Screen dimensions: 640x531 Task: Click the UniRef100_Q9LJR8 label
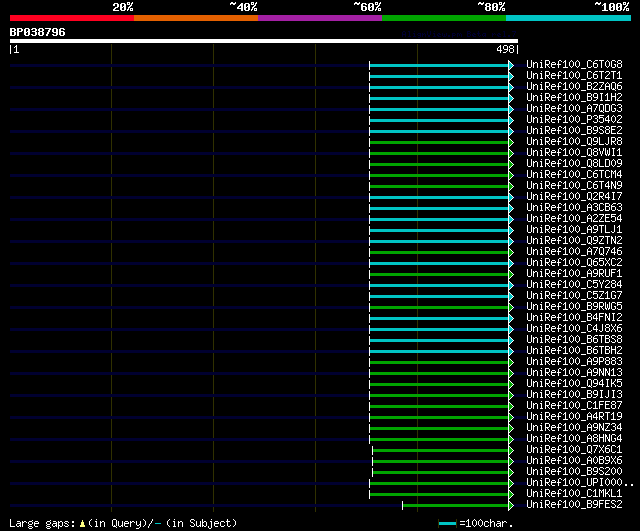[574, 142]
